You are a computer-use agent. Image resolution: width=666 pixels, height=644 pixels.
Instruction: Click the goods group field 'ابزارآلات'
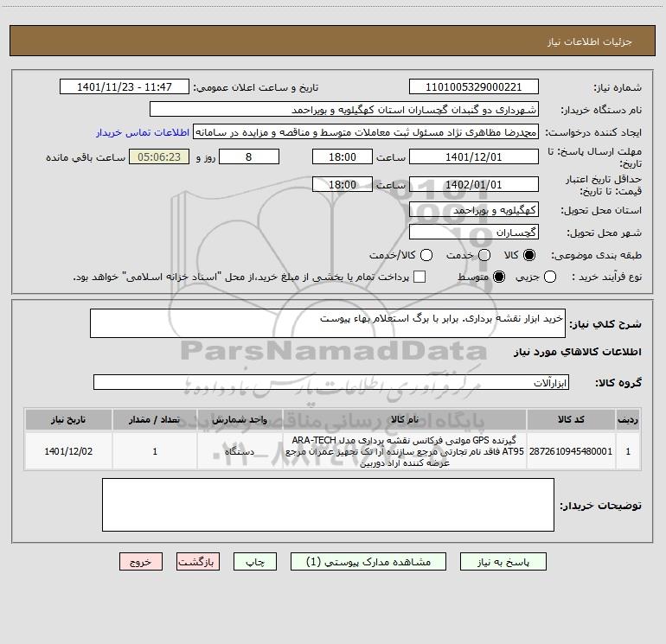coord(331,382)
